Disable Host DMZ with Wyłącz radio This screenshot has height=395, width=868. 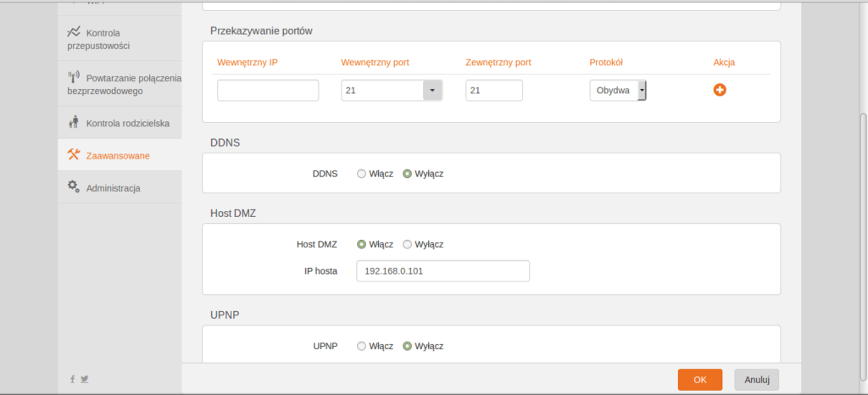point(408,244)
